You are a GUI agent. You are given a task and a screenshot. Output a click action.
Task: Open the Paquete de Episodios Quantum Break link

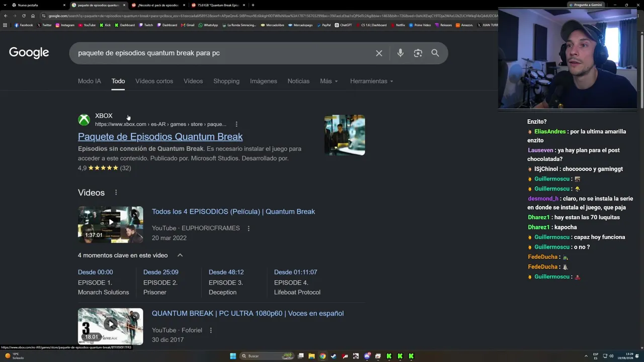160,137
